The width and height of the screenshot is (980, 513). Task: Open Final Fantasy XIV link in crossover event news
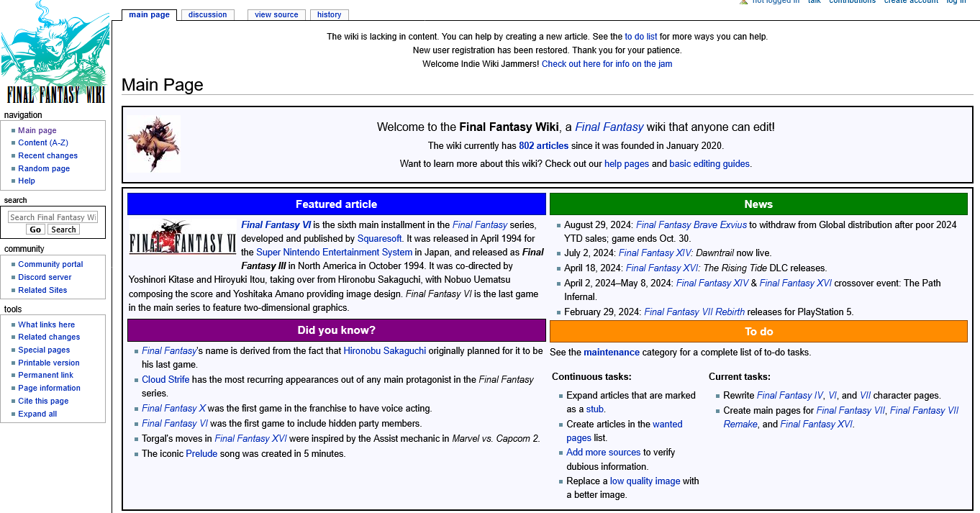712,283
